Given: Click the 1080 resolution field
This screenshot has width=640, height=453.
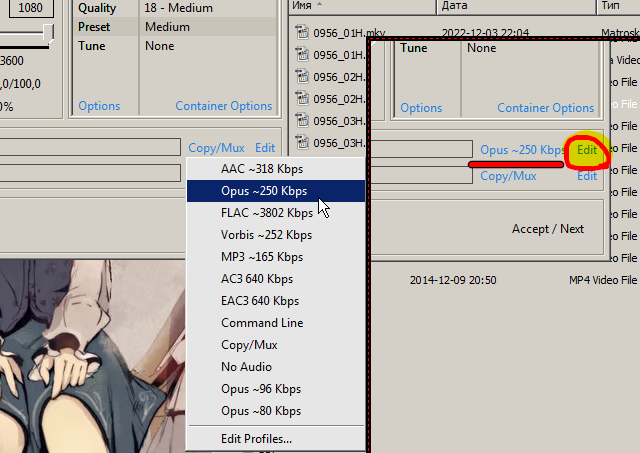Looking at the screenshot, I should (x=31, y=8).
